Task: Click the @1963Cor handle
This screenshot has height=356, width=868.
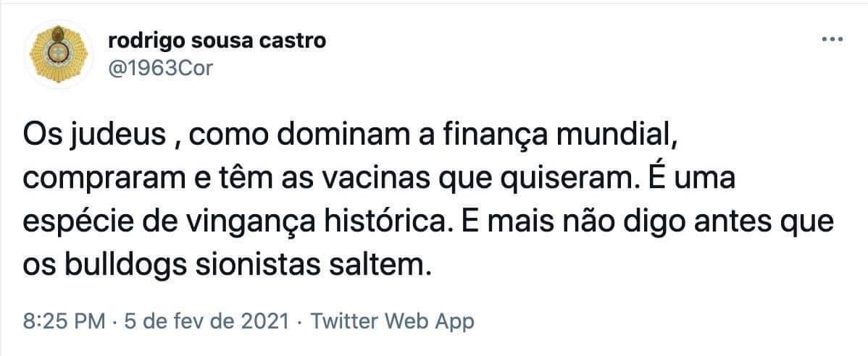Action: tap(161, 69)
